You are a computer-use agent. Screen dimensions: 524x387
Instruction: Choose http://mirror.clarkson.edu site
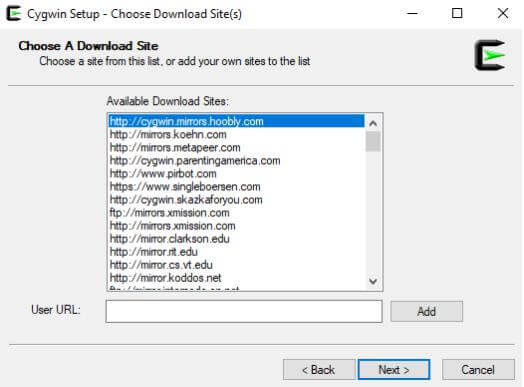click(x=237, y=239)
